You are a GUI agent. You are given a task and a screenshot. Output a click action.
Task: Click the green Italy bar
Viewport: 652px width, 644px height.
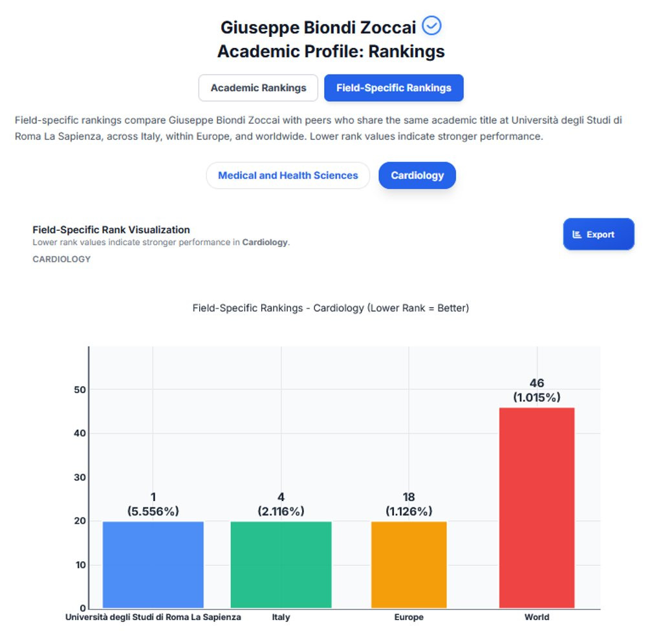pyautogui.click(x=281, y=564)
